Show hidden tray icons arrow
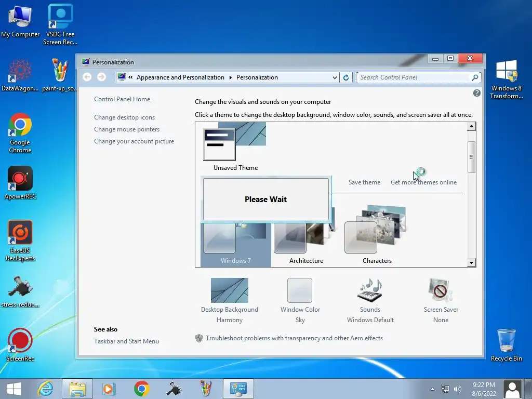This screenshot has width=532, height=399. [432, 389]
